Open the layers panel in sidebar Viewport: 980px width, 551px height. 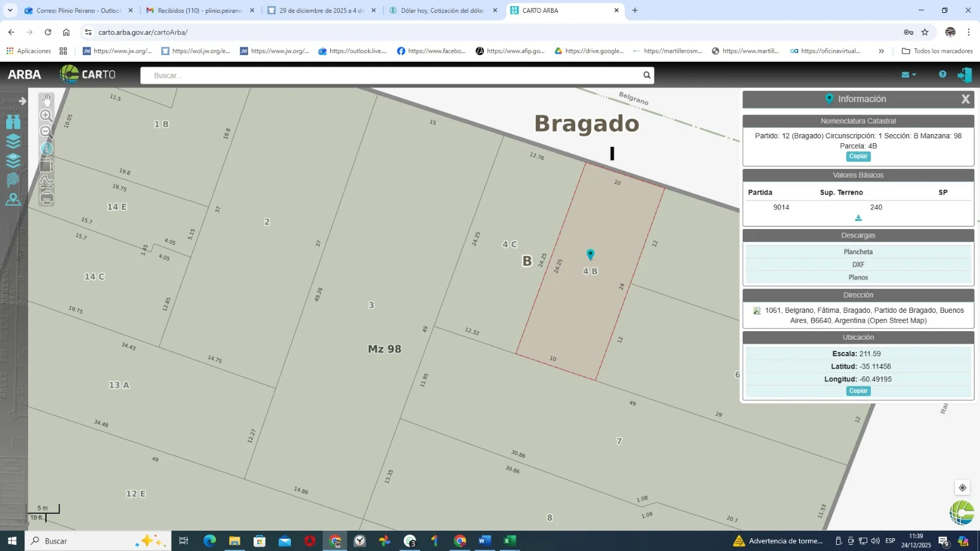click(x=13, y=141)
